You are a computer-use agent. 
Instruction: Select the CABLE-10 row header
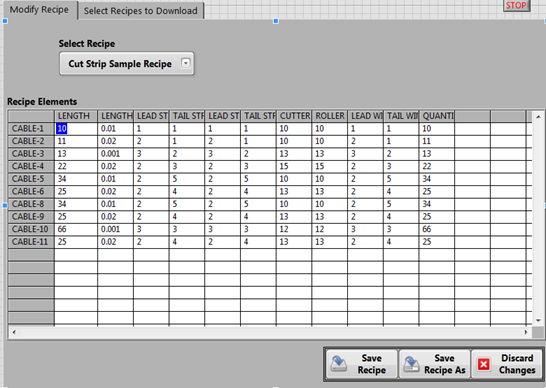coord(31,229)
